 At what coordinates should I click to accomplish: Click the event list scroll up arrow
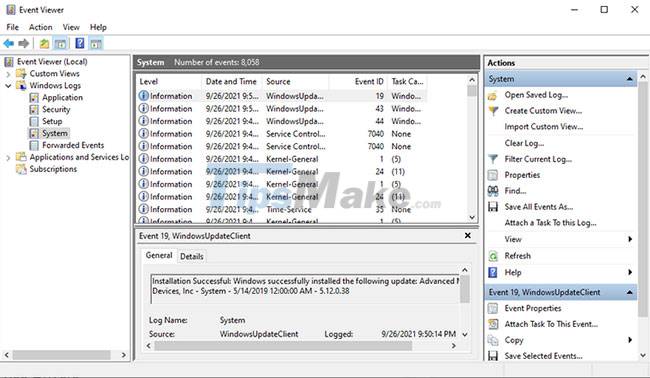click(472, 80)
